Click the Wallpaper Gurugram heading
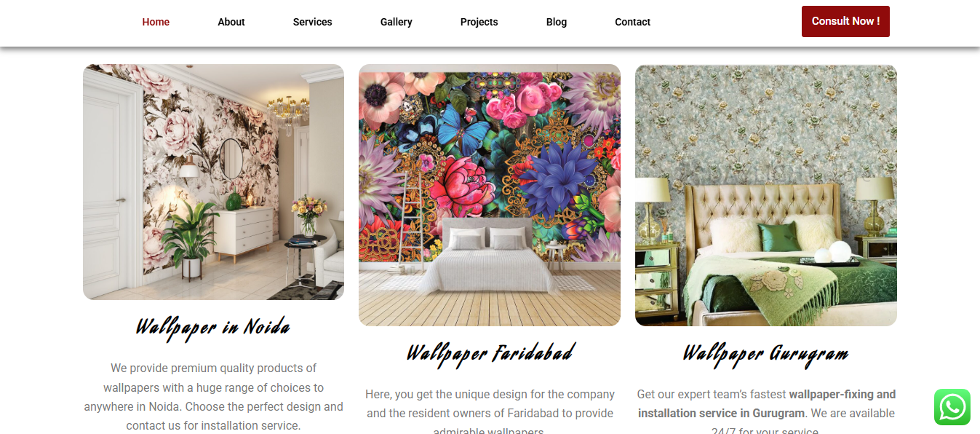 pos(766,354)
